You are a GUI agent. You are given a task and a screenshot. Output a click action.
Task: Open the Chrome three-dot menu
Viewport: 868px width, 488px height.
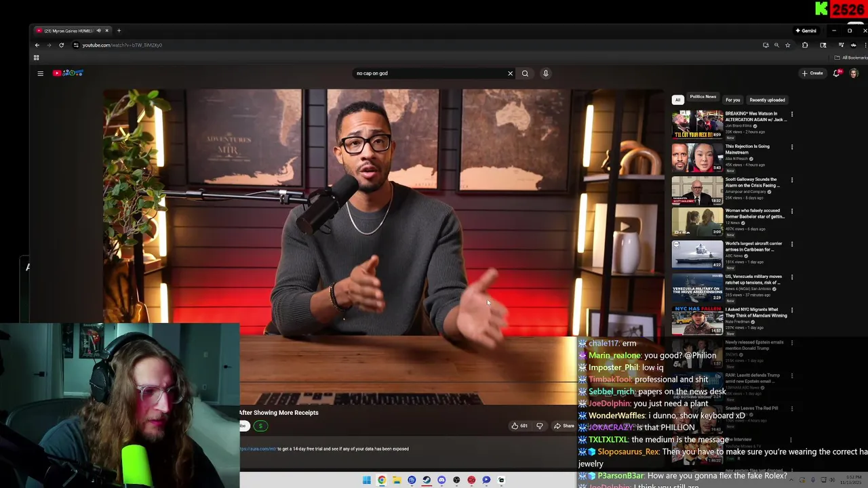865,45
